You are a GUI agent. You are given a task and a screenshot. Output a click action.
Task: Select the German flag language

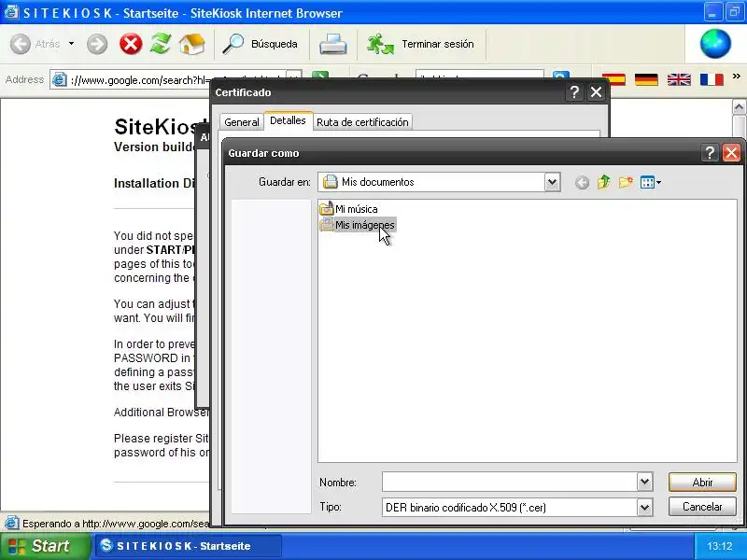tap(646, 79)
